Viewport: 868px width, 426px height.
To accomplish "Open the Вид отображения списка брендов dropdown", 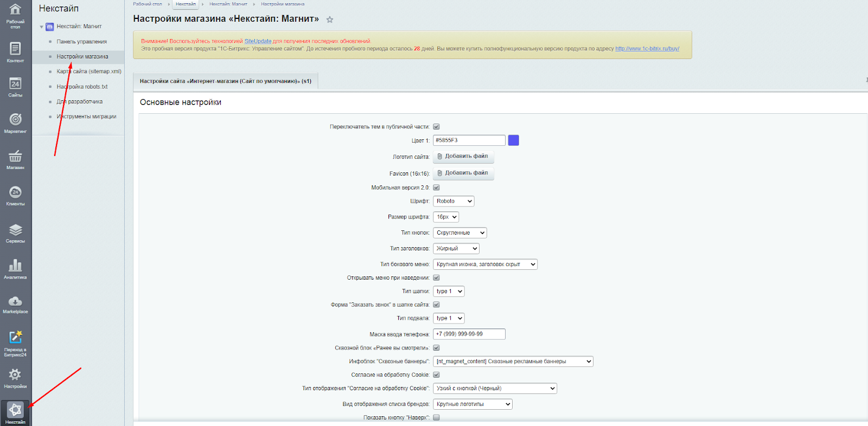I will pos(473,404).
